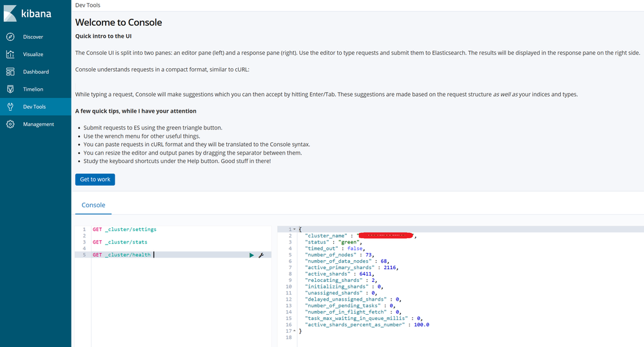Open the wrench menu in editor
The height and width of the screenshot is (347, 644).
tap(261, 255)
